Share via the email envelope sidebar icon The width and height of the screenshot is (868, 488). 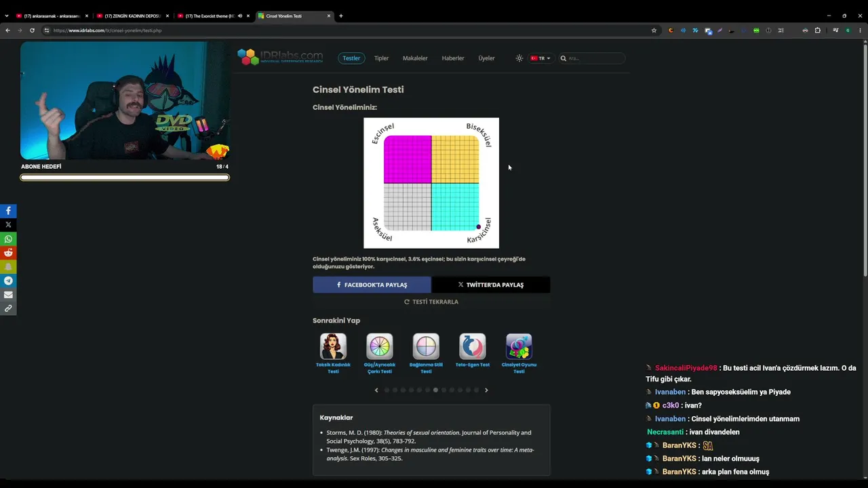pos(8,295)
